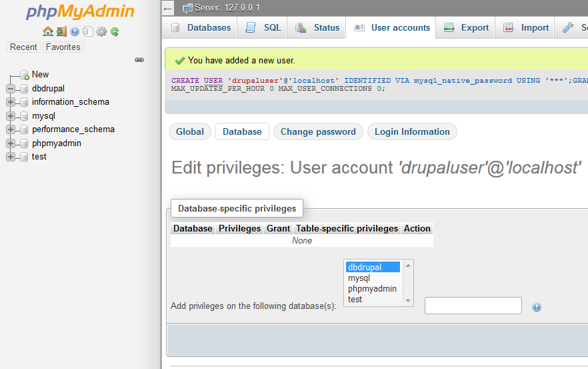The height and width of the screenshot is (369, 588).
Task: Click the Grant column header
Action: (278, 229)
